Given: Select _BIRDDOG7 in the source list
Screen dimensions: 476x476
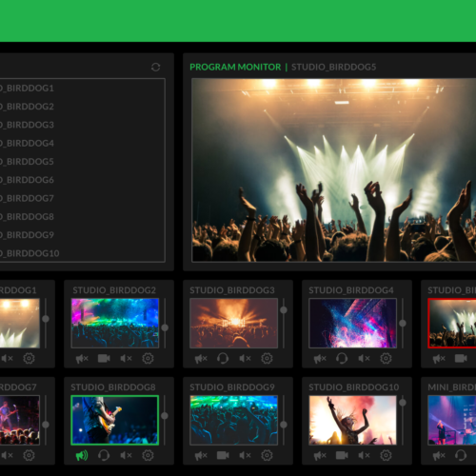Looking at the screenshot, I should (x=27, y=199).
